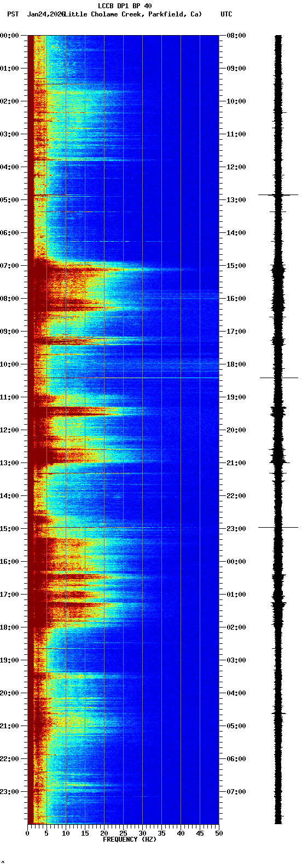This screenshot has width=302, height=868.
Task: Click the UTC axis label "14:00"
Action: pos(236,233)
